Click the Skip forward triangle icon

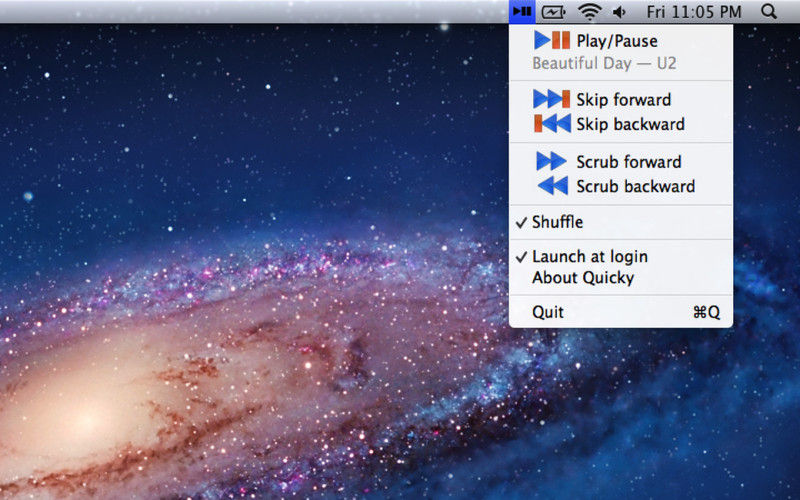pyautogui.click(x=552, y=99)
